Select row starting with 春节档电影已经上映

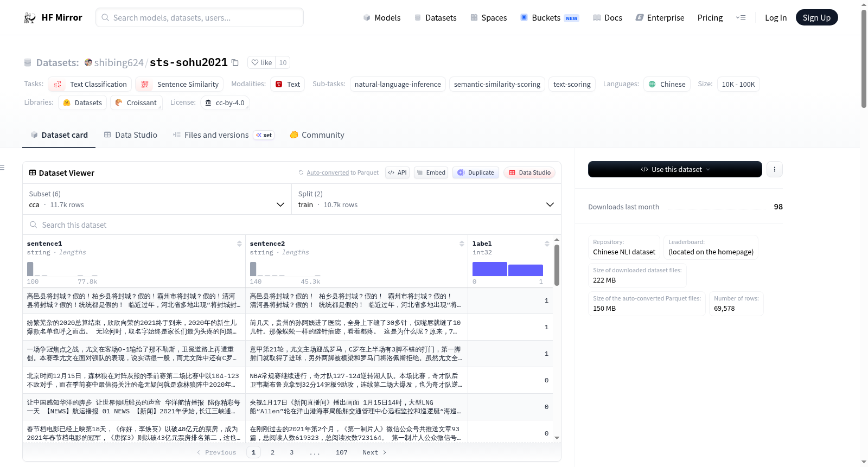[x=288, y=433]
